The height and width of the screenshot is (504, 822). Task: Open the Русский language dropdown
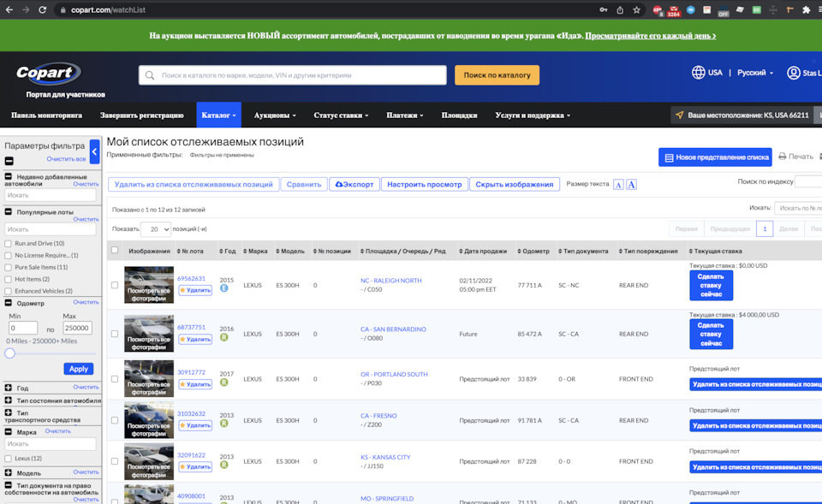coord(755,73)
